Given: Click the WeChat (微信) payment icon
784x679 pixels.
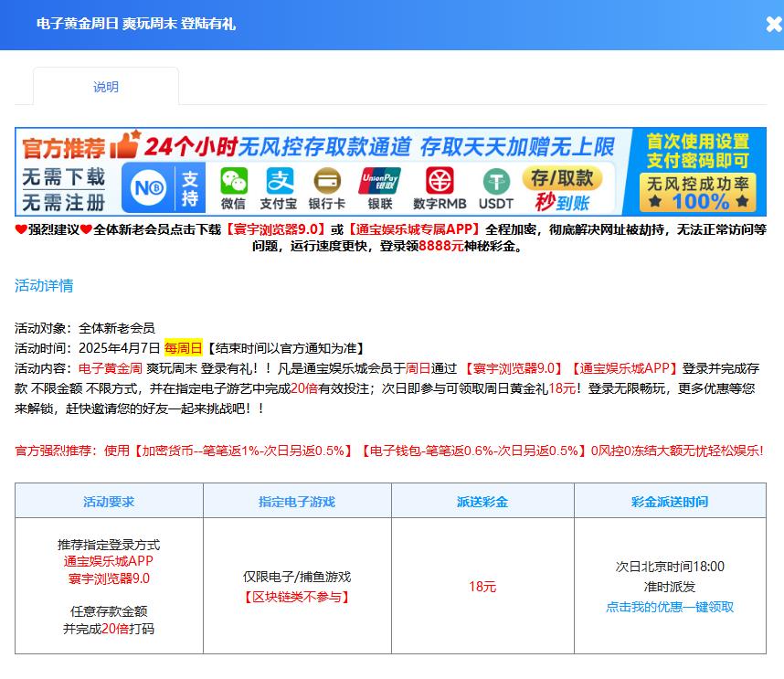Looking at the screenshot, I should pyautogui.click(x=233, y=188).
